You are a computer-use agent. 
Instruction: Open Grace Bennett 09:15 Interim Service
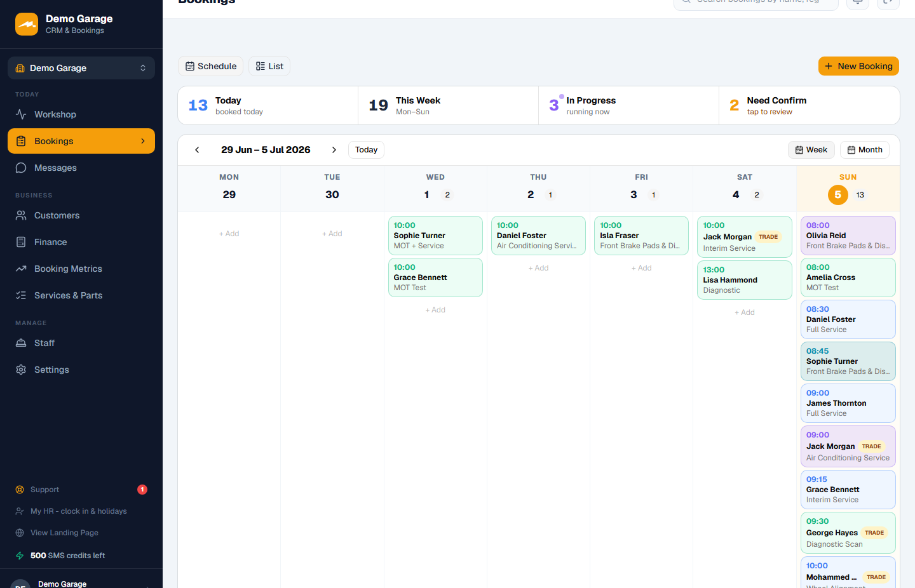[x=848, y=490]
